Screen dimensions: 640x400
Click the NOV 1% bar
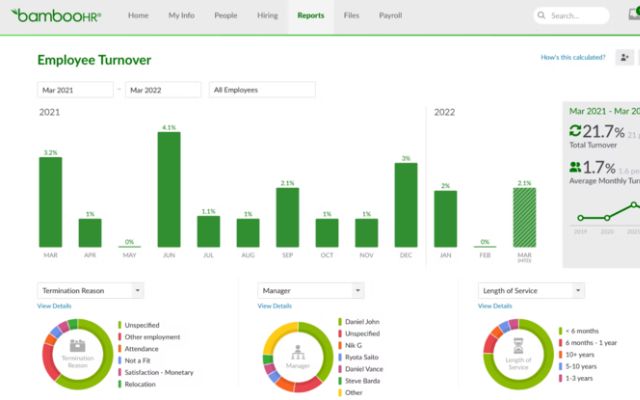tap(367, 233)
